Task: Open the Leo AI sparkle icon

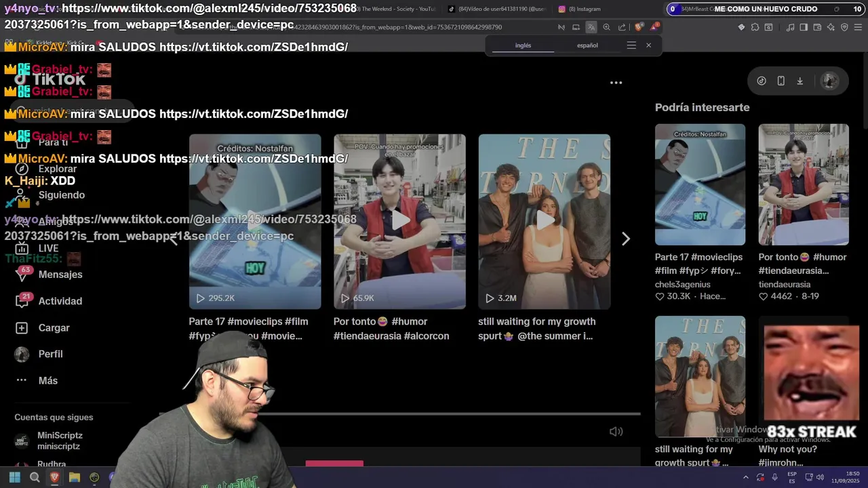Action: click(x=831, y=27)
